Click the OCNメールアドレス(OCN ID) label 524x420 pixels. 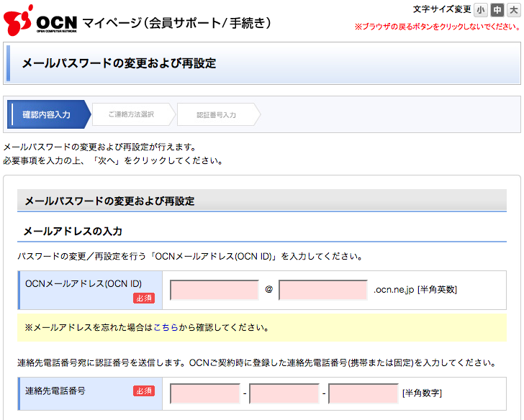83,284
